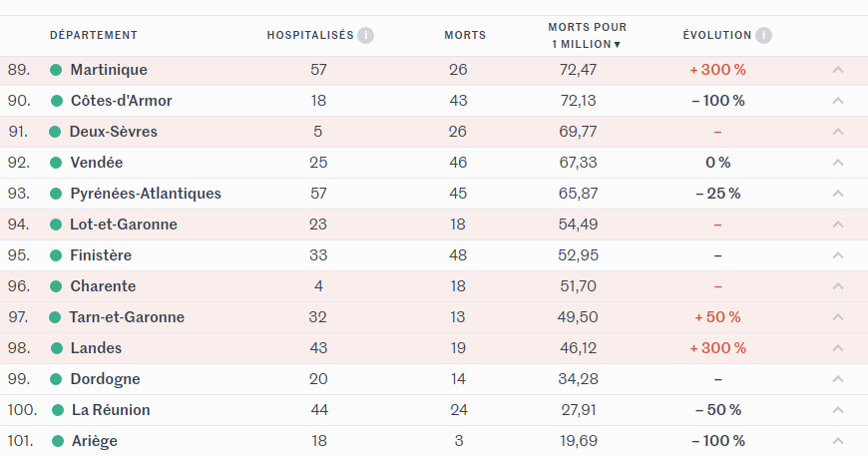This screenshot has height=456, width=868.
Task: Select the Lot-et-Garonne department name
Action: click(124, 225)
